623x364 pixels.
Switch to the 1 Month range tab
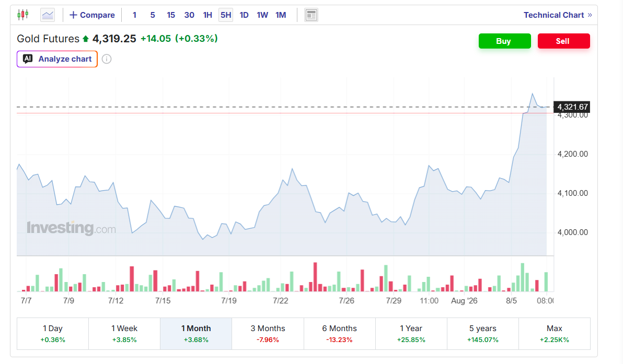pos(196,334)
